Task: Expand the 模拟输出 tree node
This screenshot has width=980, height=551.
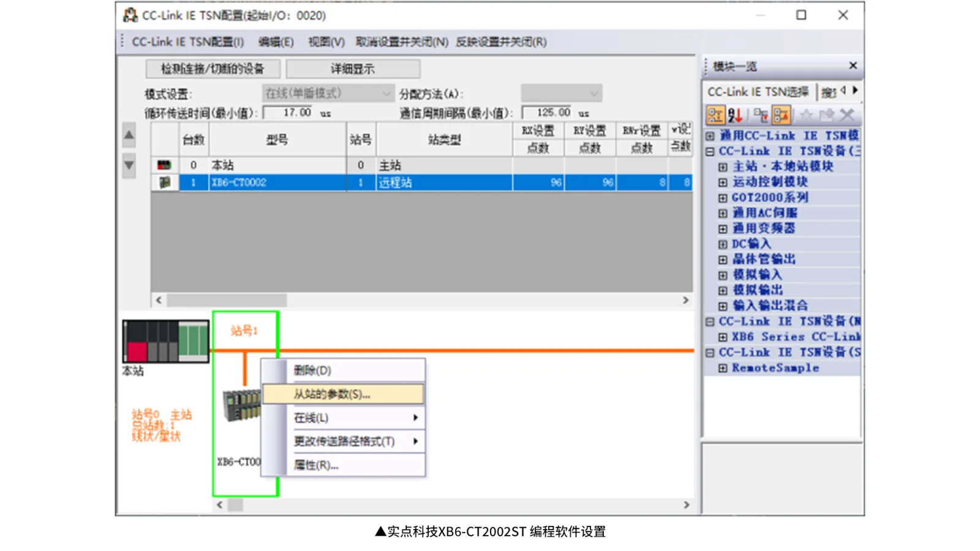Action: point(723,291)
